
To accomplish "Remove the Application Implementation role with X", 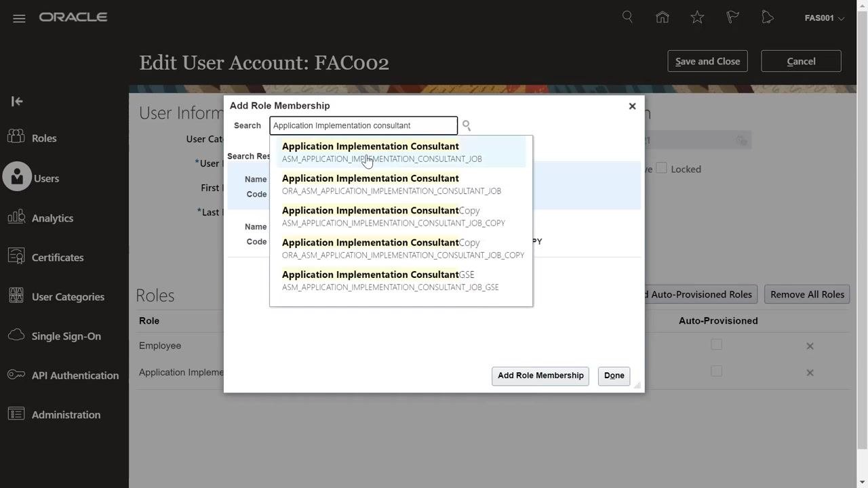I will pyautogui.click(x=810, y=373).
